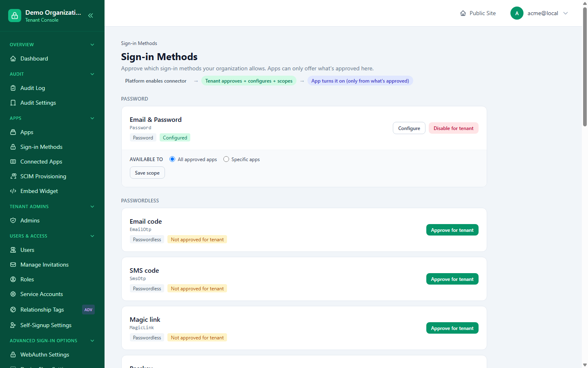
Task: Click the Self-Signup Settings user-plus icon
Action: pyautogui.click(x=13, y=325)
